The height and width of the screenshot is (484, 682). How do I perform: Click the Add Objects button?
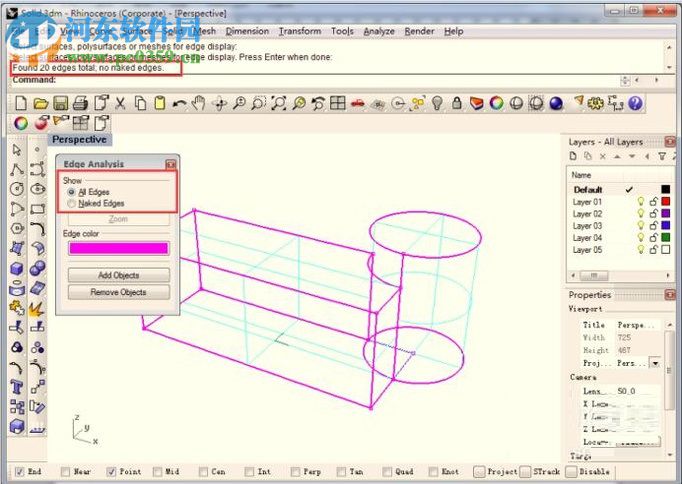pyautogui.click(x=119, y=275)
